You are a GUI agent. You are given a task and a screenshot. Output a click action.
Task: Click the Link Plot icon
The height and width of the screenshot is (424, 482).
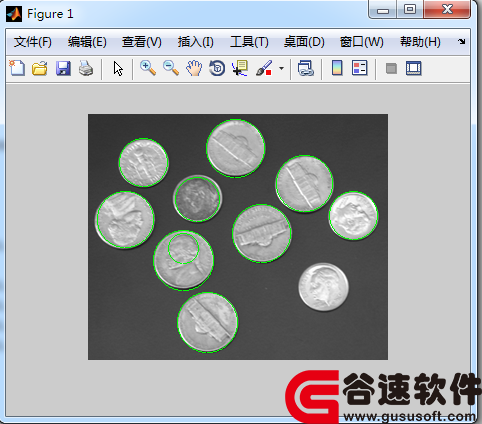pos(306,68)
